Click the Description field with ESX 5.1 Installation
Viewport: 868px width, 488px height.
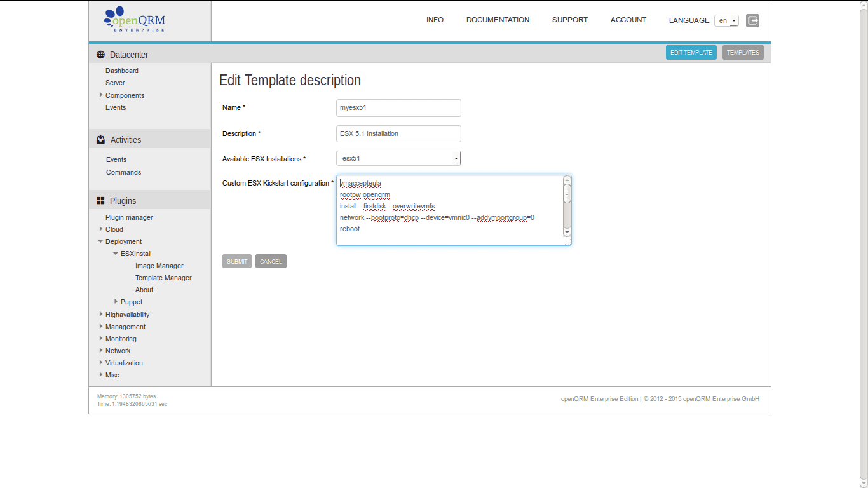click(x=398, y=134)
